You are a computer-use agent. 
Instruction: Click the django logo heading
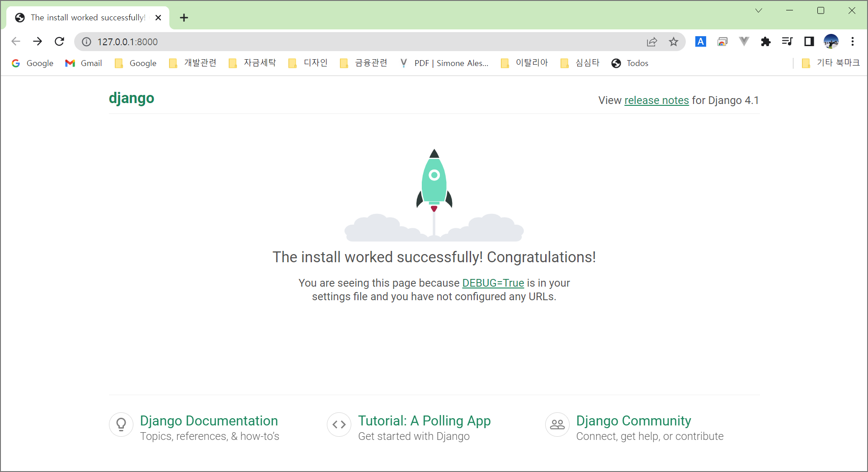132,98
